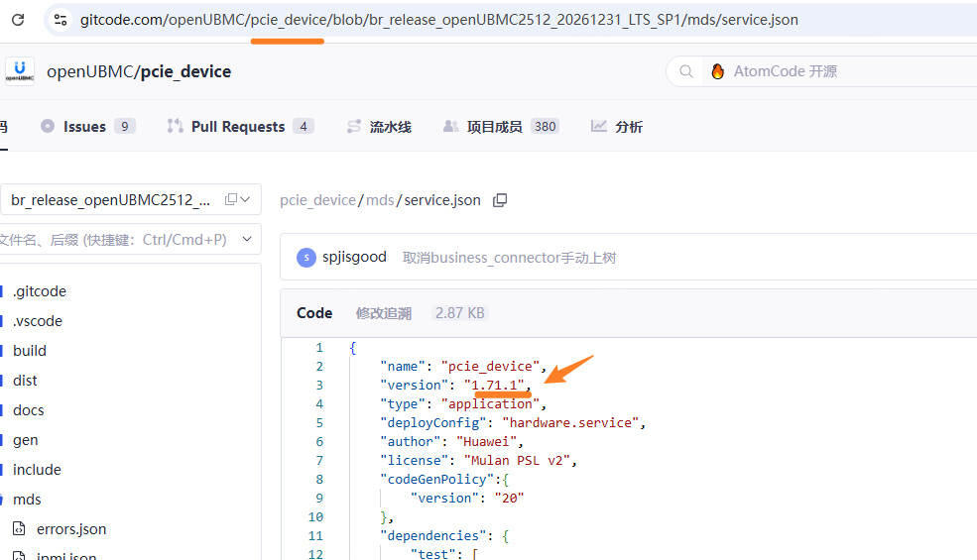This screenshot has height=560, width=977.
Task: Click the errors.json file icon
Action: [19, 529]
